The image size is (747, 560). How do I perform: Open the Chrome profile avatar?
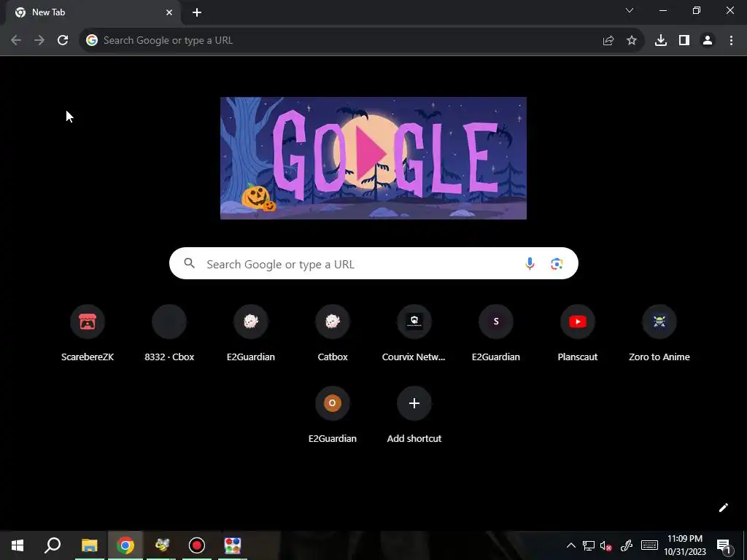click(x=708, y=41)
